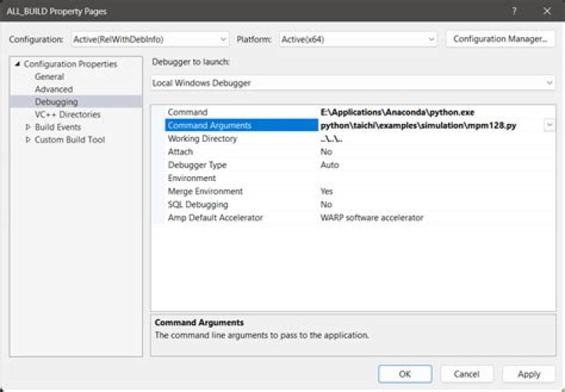Close the ALL_BUILD Property Pages dialog
Viewport: 565px width, 392px height.
click(547, 12)
